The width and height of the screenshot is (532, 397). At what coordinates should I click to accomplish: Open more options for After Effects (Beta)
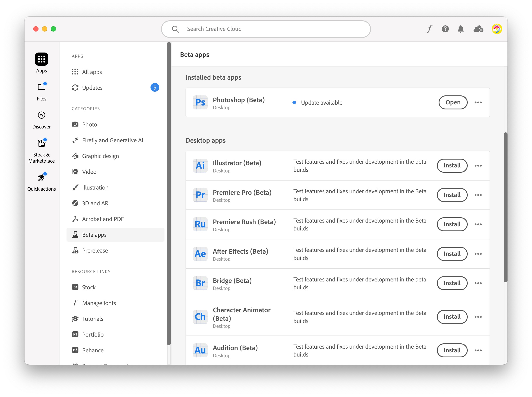[x=478, y=254]
